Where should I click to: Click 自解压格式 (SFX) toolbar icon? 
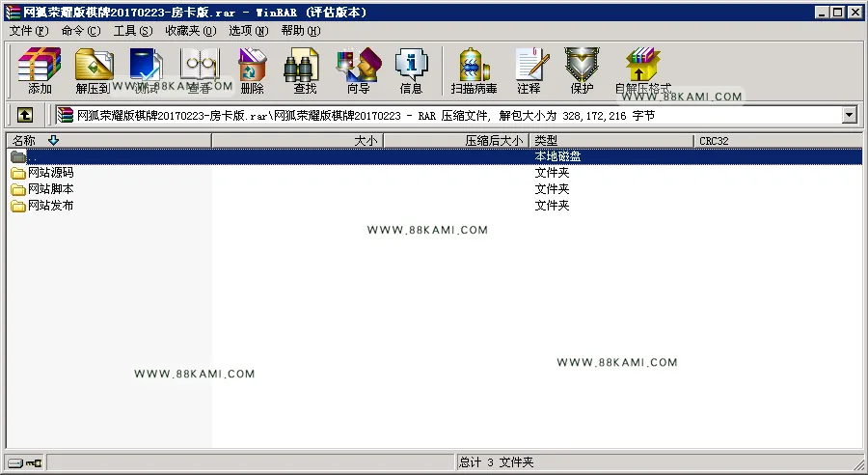642,70
